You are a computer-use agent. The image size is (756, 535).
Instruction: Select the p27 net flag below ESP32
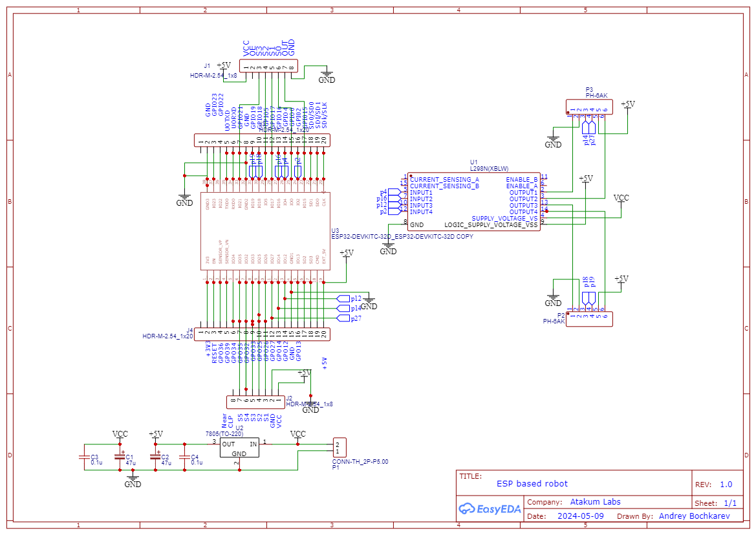pyautogui.click(x=349, y=318)
